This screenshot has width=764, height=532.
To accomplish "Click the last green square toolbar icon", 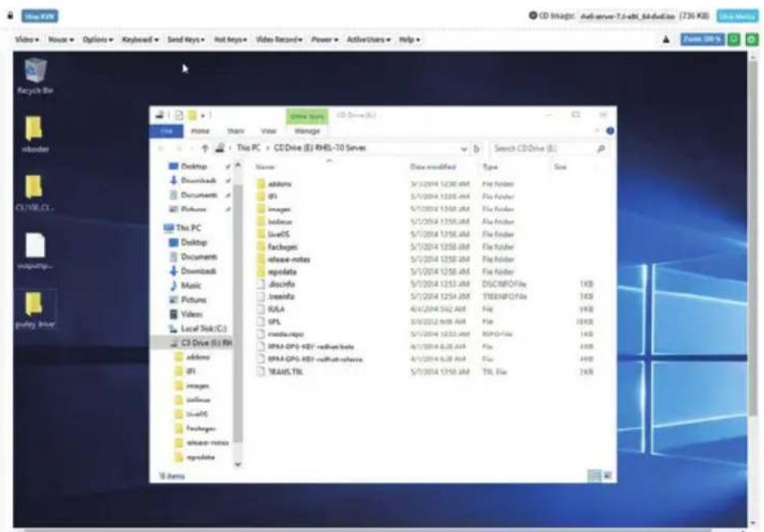I will [751, 39].
